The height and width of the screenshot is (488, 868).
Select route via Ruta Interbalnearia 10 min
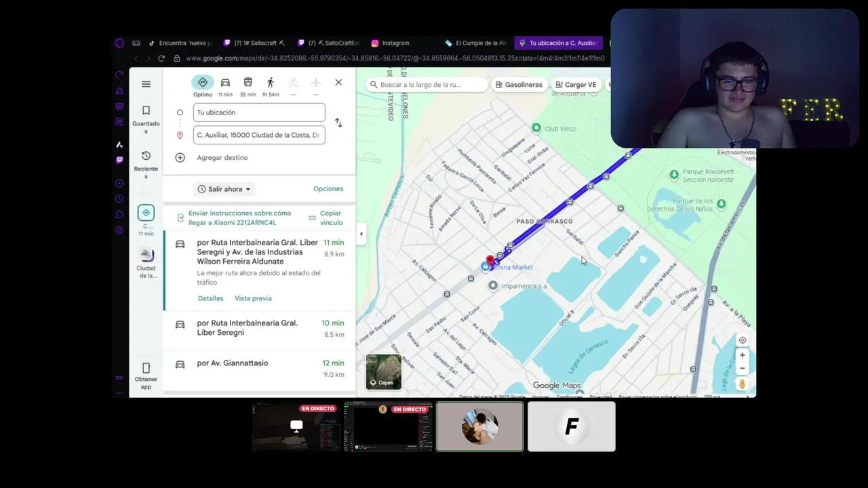[x=260, y=329]
